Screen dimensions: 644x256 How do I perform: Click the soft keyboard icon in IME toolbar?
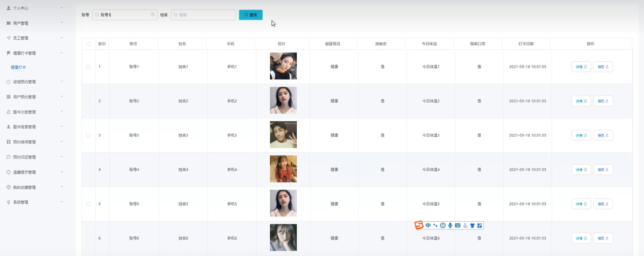[x=458, y=225]
